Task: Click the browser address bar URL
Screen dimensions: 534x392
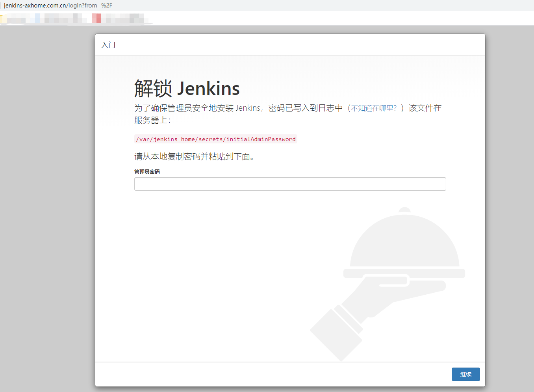Action: coord(58,6)
